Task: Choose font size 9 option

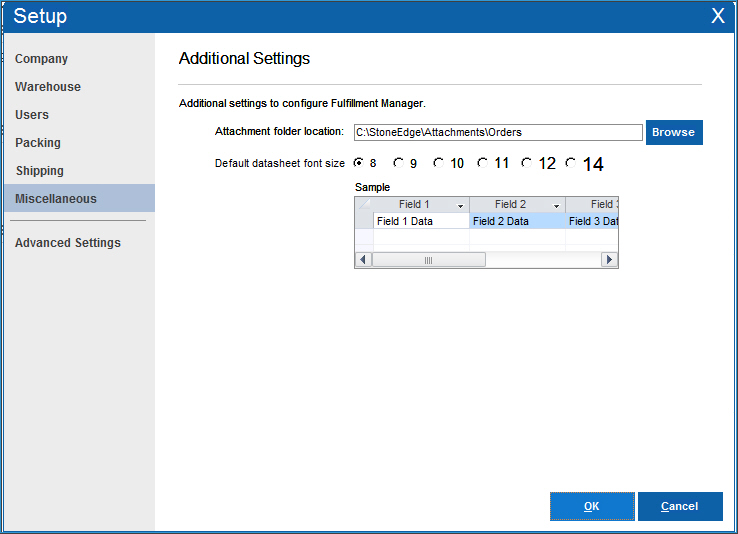Action: pyautogui.click(x=398, y=163)
